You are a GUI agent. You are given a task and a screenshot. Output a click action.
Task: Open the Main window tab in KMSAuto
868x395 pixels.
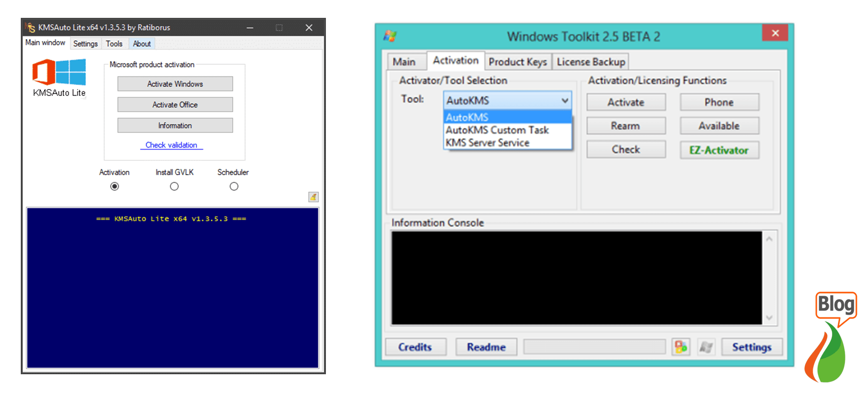tap(45, 43)
